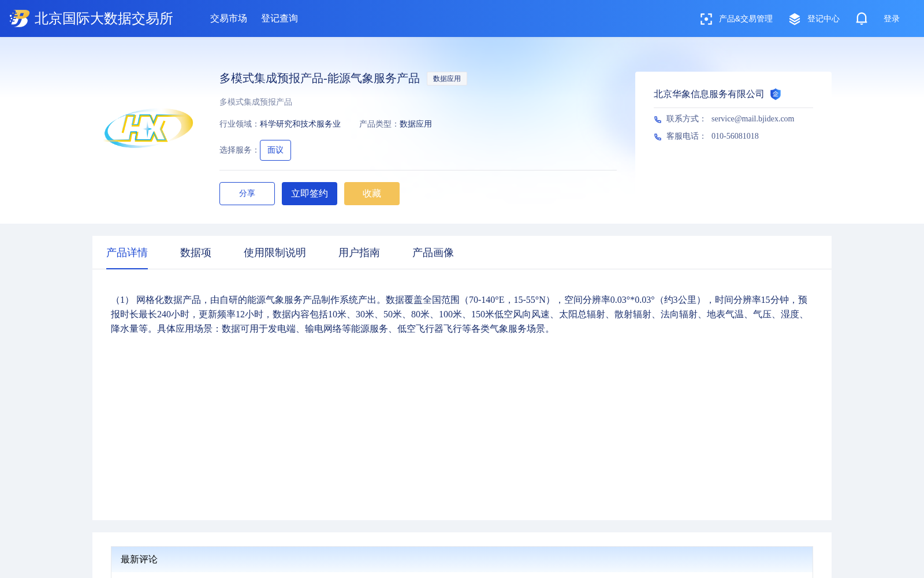924x578 pixels.
Task: Switch to the 使用限制说明 tab
Action: point(275,253)
